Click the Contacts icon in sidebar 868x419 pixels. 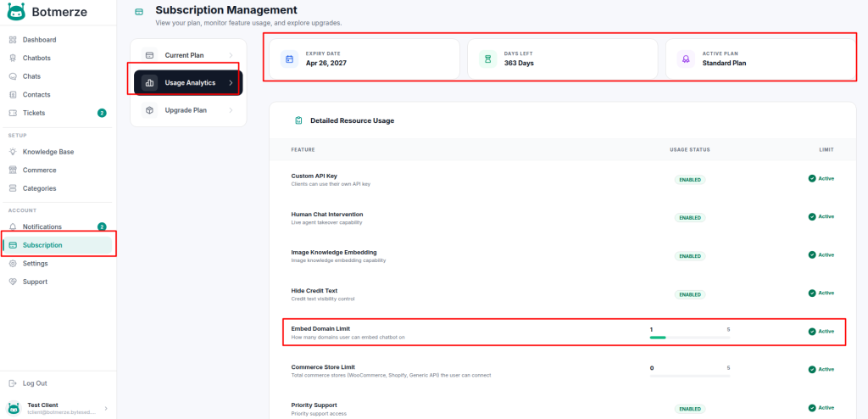pos(13,95)
